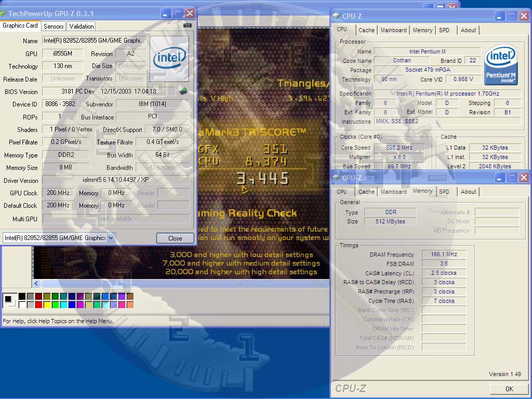The height and width of the screenshot is (399, 532).
Task: Open Mainboard tab in Timings CPU-Z window
Action: tap(394, 192)
